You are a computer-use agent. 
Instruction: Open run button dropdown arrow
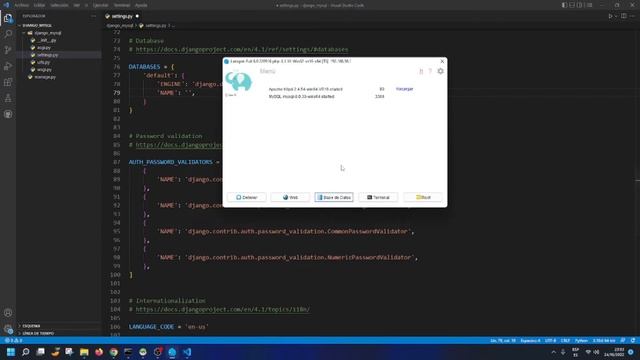click(x=616, y=16)
